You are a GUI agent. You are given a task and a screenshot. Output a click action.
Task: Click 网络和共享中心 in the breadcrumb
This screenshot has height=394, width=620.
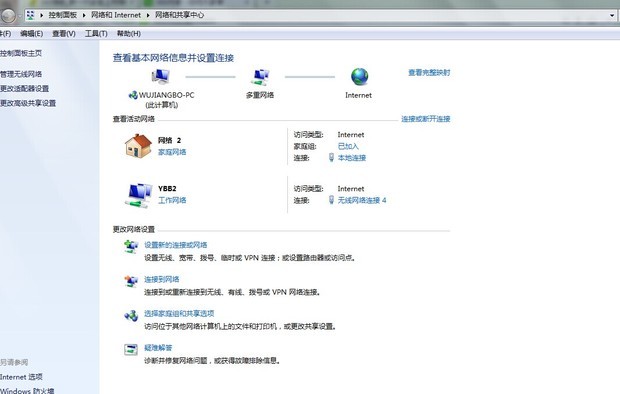click(x=180, y=15)
